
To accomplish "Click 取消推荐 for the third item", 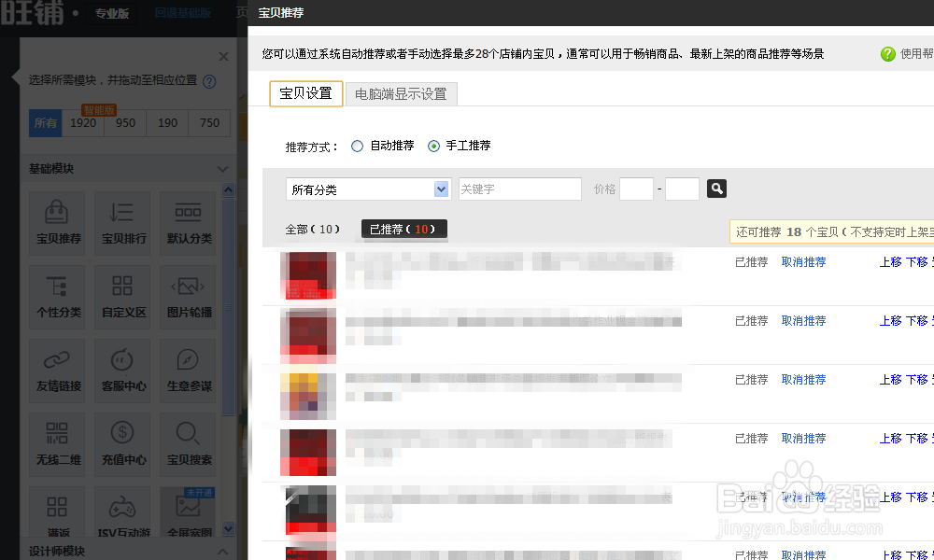I will click(x=803, y=380).
